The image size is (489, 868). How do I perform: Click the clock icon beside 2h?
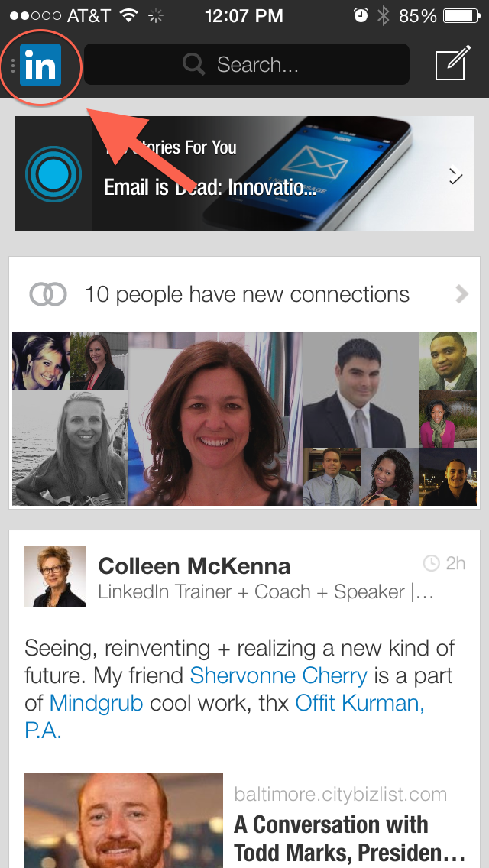tap(431, 564)
